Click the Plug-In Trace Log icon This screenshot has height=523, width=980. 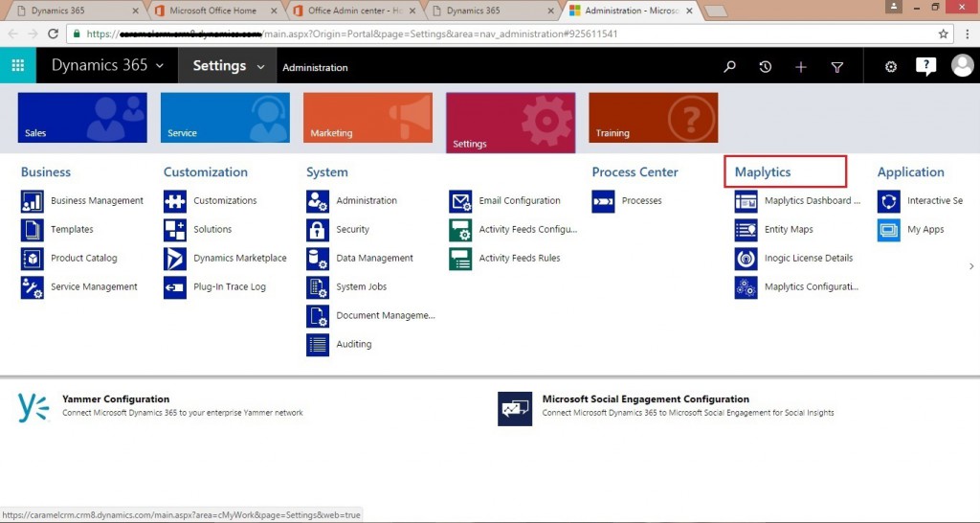(x=175, y=287)
